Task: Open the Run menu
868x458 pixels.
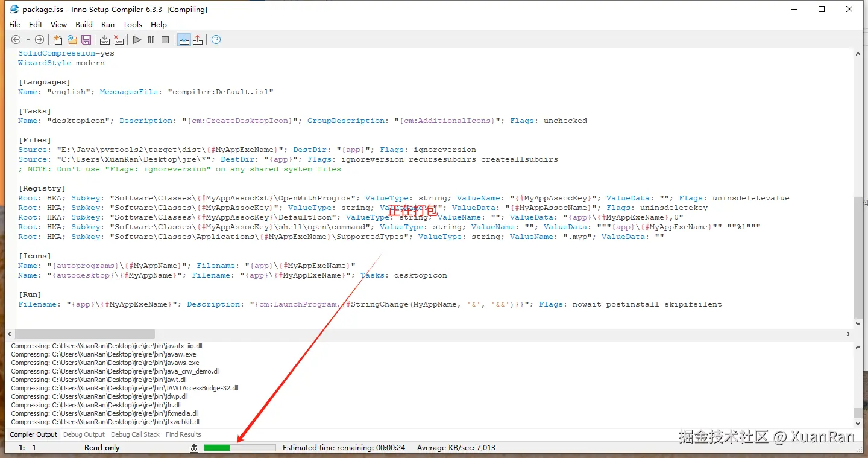Action: click(108, 25)
